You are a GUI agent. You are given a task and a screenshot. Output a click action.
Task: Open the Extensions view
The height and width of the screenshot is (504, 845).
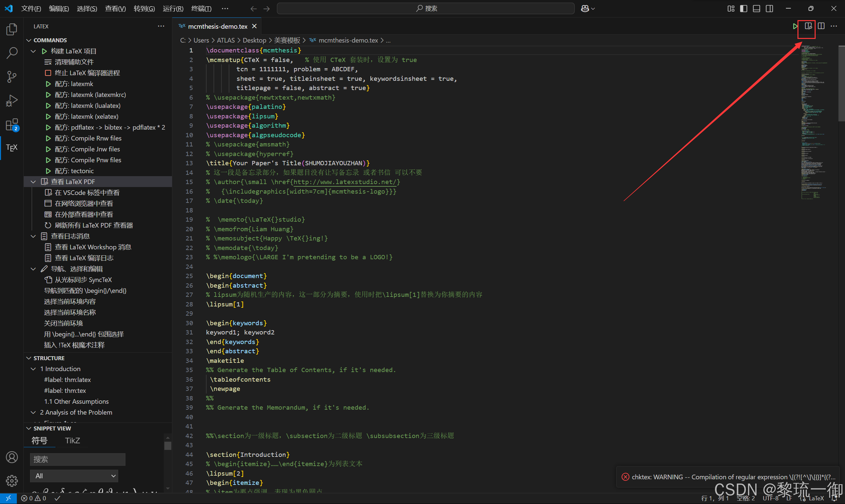pos(12,125)
